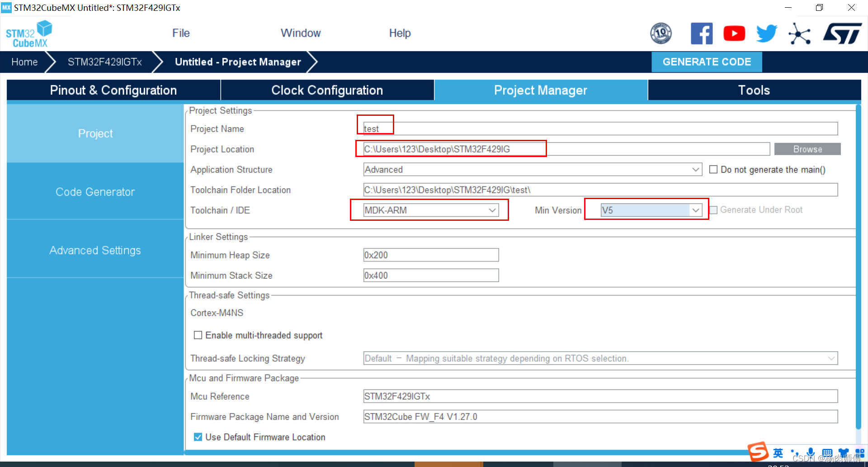Click Minimum Stack Size field 0x400
Image resolution: width=868 pixels, height=467 pixels.
[431, 276]
